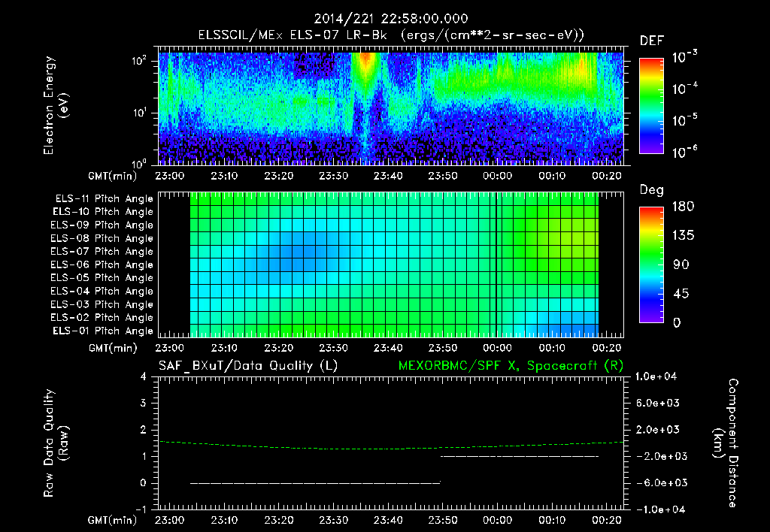Click the ELS-11 Pitch Angle row label
Image resolution: width=770 pixels, height=532 pixels.
(104, 199)
